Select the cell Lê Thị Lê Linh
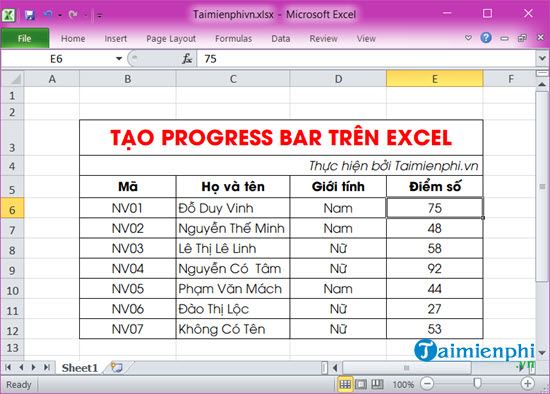 tap(233, 248)
